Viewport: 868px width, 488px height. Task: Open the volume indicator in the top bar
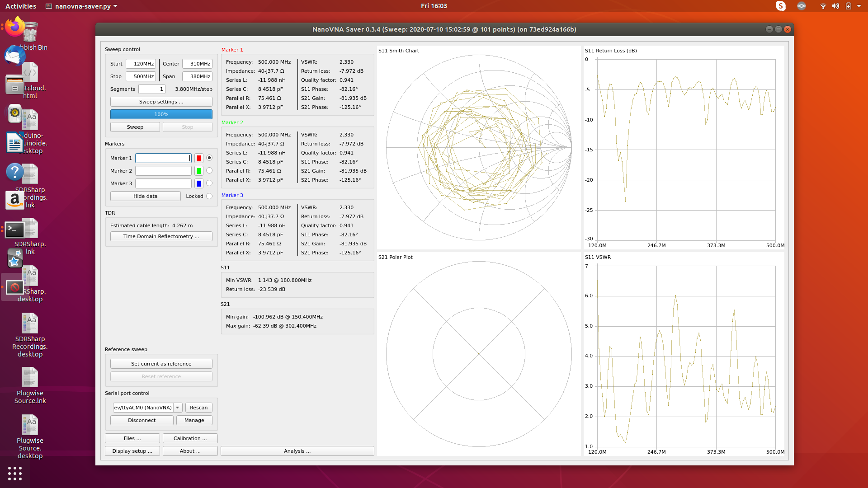click(835, 6)
